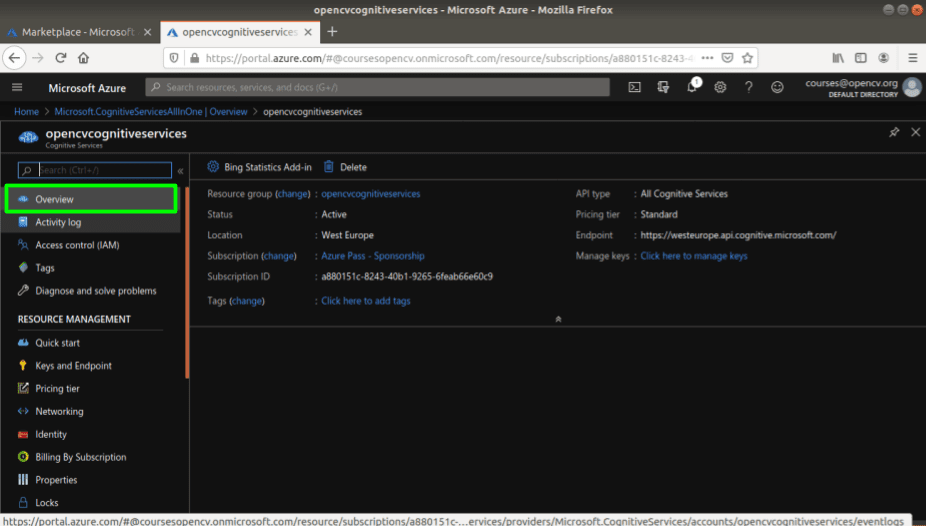Open the help question mark icon
This screenshot has height=526, width=926.
click(749, 87)
